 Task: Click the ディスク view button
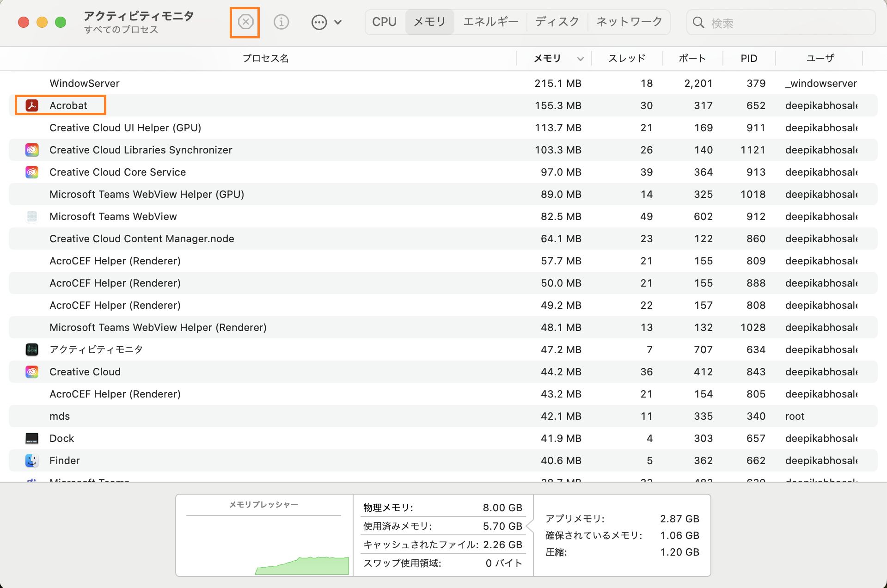click(557, 22)
